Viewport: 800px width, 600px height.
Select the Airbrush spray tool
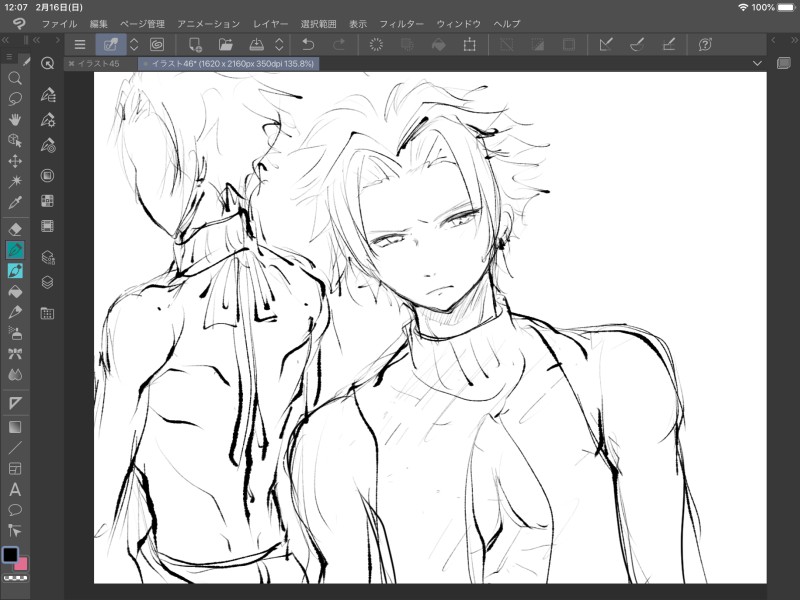click(x=15, y=333)
